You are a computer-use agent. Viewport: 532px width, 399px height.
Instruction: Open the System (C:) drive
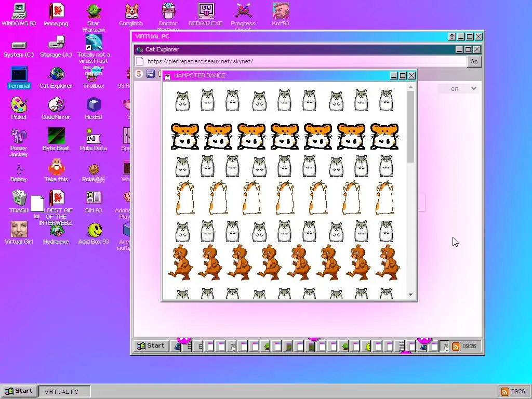(19, 45)
